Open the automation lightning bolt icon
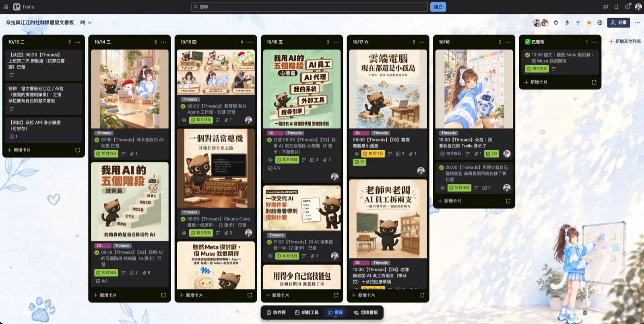This screenshot has height=324, width=644. [x=567, y=23]
